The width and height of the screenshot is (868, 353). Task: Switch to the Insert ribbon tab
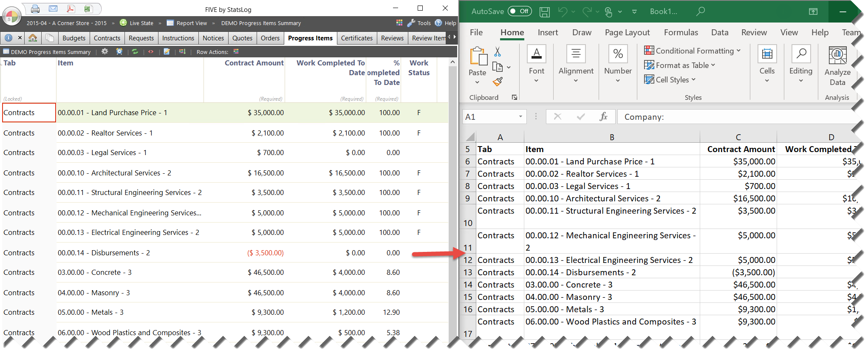548,32
